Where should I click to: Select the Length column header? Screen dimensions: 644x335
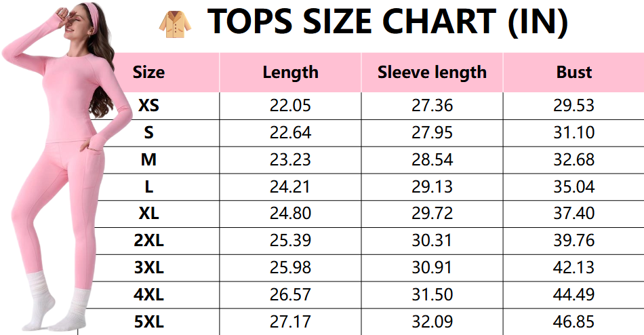[290, 73]
